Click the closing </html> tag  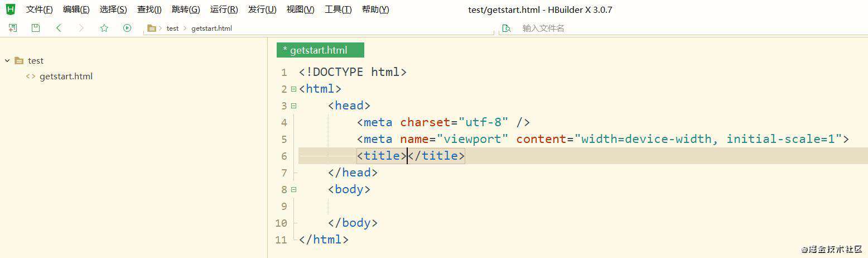[324, 240]
